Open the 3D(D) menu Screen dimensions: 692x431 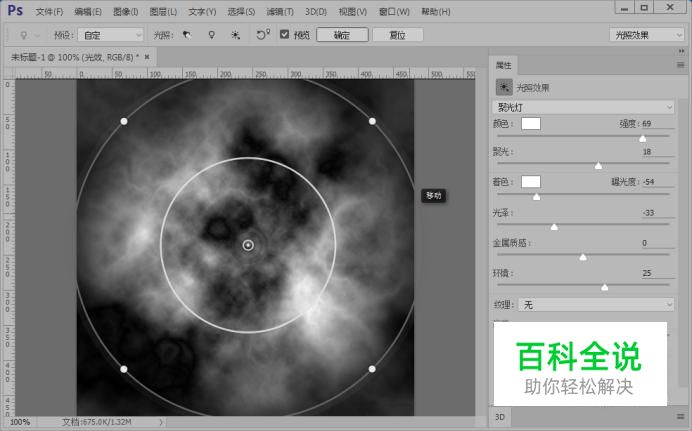pyautogui.click(x=316, y=12)
